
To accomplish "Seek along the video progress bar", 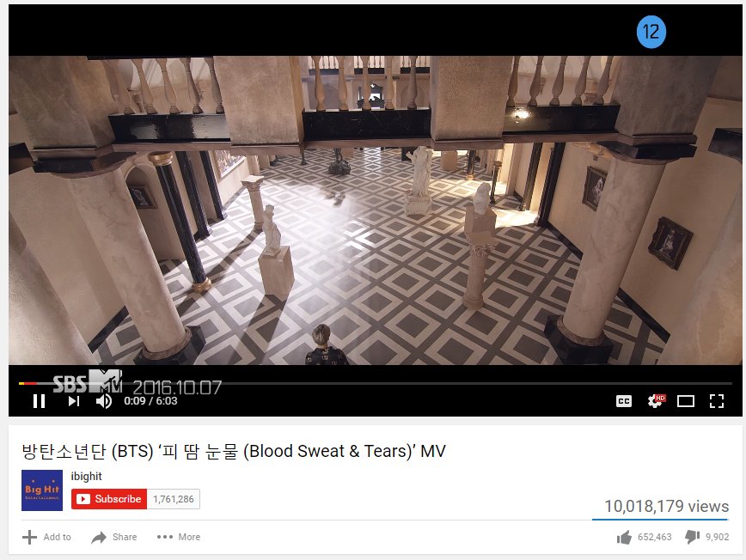I will [x=375, y=383].
